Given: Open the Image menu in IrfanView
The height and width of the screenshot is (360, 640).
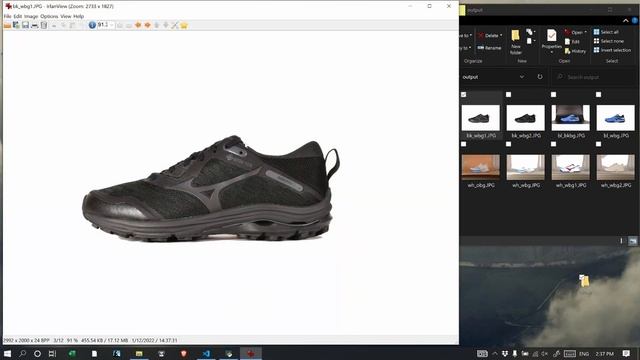Looking at the screenshot, I should click(31, 16).
